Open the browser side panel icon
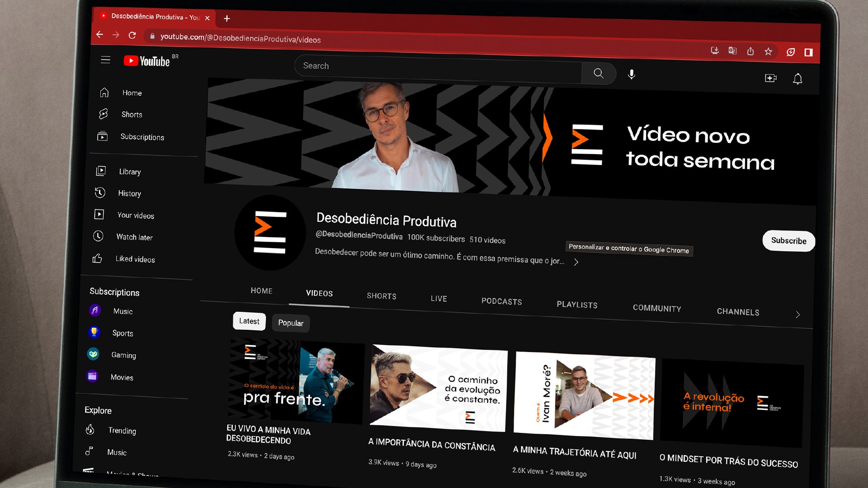The height and width of the screenshot is (488, 868). (x=808, y=52)
